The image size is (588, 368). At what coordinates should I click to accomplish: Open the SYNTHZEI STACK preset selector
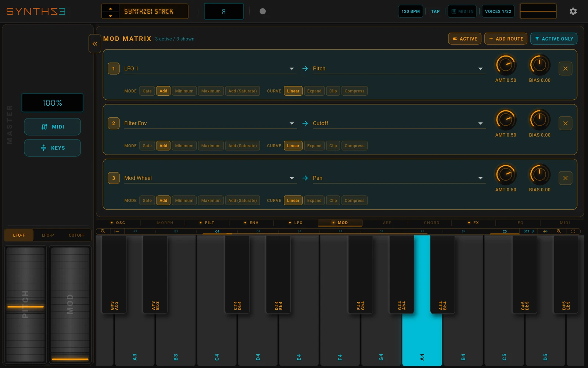(153, 11)
